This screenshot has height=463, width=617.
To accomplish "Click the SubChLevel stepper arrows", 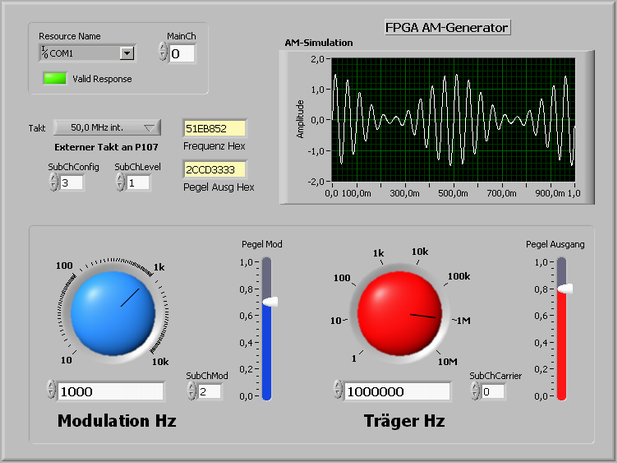I will [120, 182].
